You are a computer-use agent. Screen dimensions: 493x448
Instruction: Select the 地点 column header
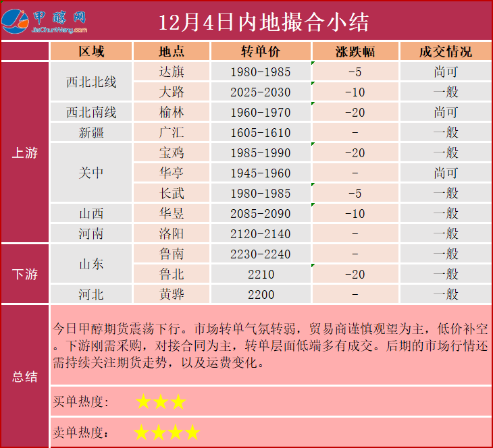pyautogui.click(x=172, y=52)
